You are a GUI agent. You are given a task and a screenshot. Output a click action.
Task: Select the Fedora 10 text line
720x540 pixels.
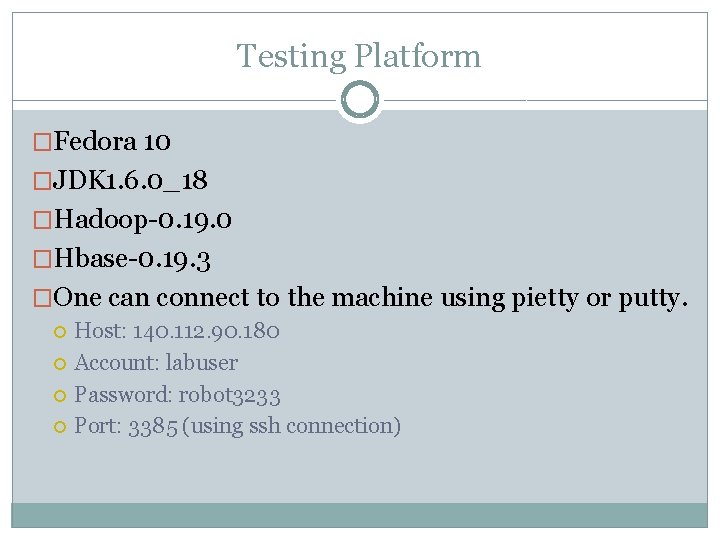point(112,141)
